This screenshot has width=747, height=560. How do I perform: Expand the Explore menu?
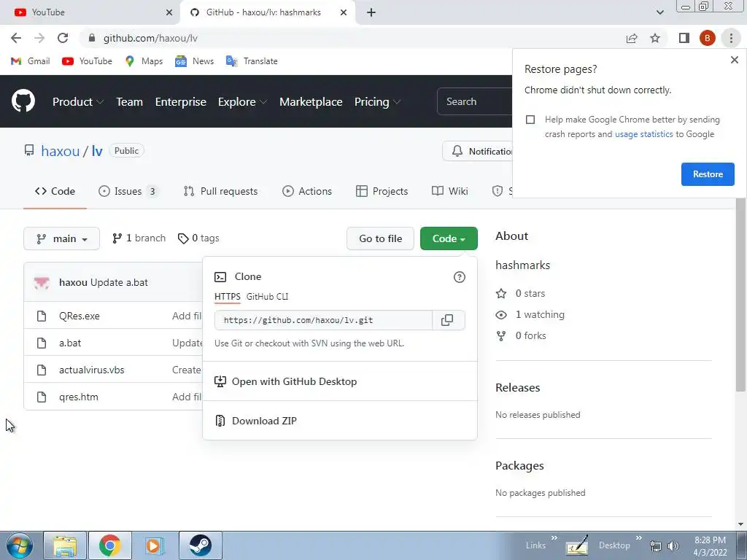click(x=242, y=102)
